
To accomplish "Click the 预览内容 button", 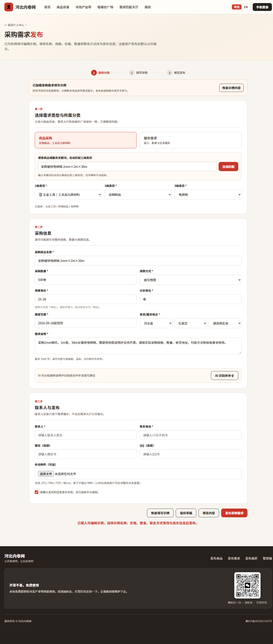I will [x=209, y=513].
